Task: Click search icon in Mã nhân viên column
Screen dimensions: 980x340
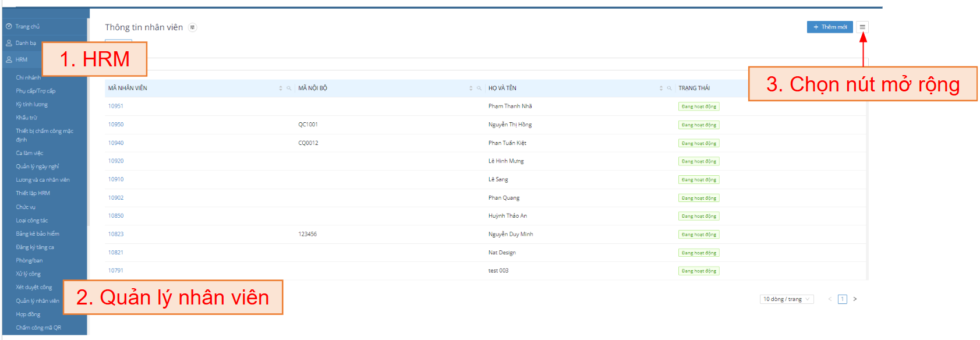Action: (289, 88)
